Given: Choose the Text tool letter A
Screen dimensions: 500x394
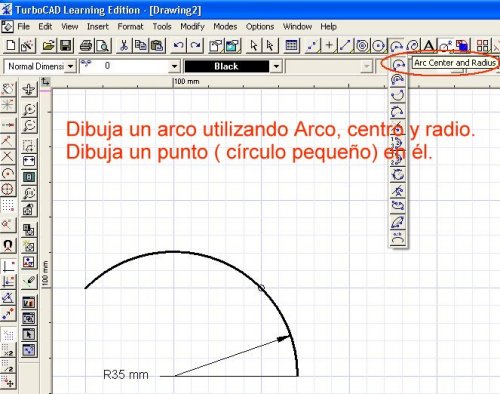Looking at the screenshot, I should (x=429, y=46).
